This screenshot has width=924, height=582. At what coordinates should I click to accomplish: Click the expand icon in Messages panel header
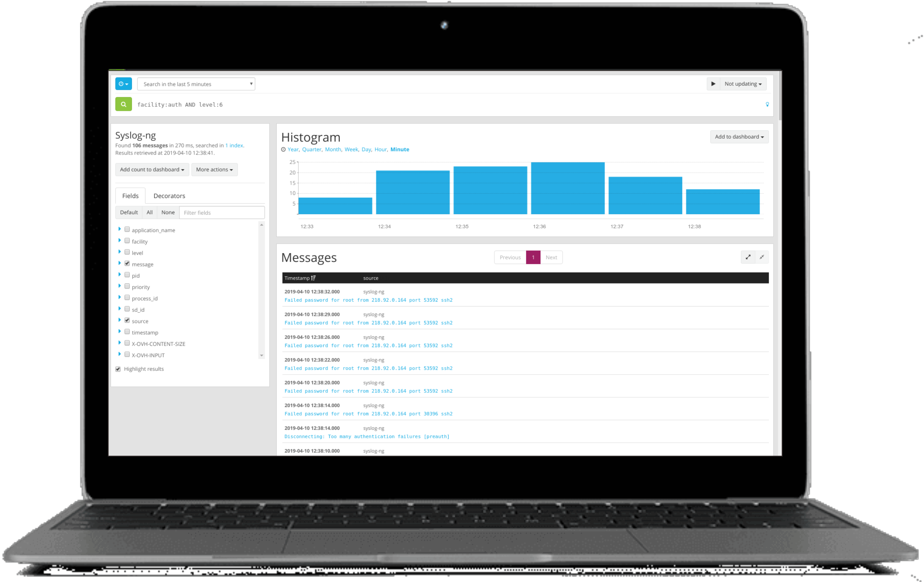pos(748,257)
